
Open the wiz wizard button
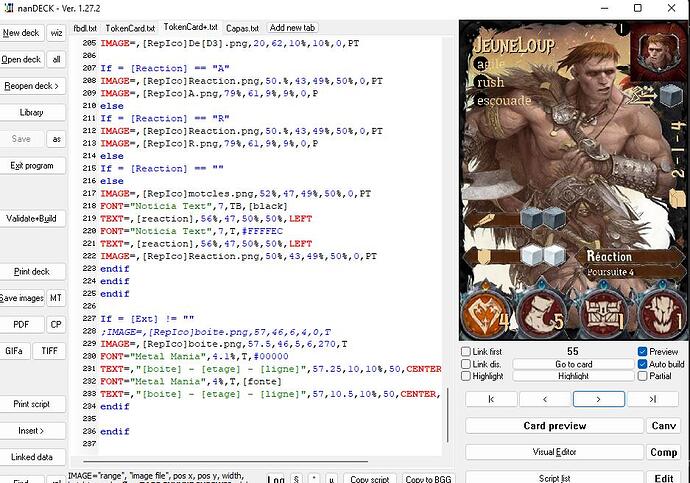point(56,33)
